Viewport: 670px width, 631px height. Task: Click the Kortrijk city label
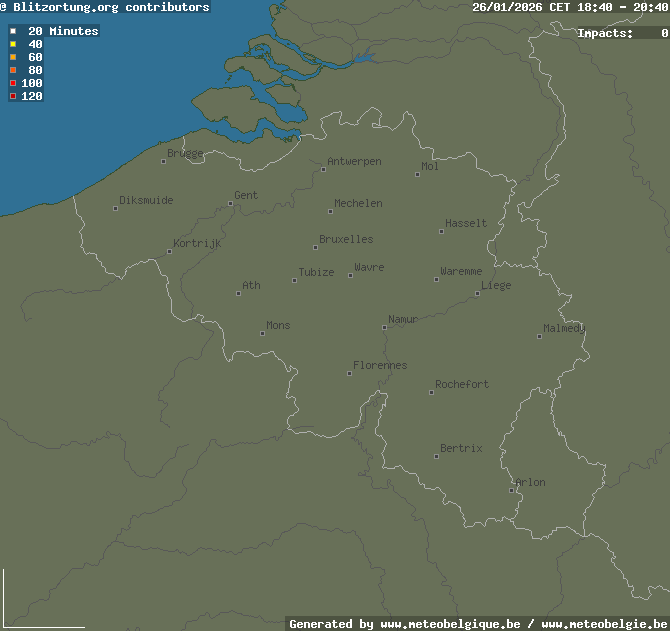[x=197, y=243]
